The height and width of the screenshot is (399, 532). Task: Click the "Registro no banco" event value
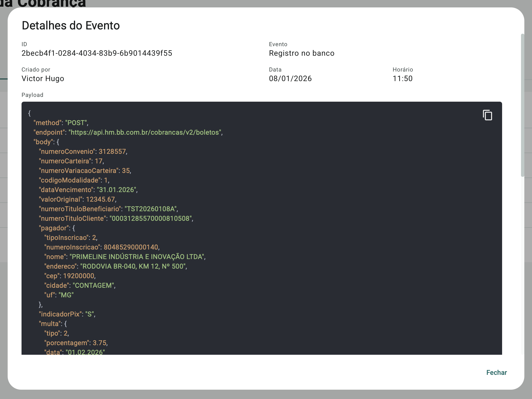tap(301, 53)
